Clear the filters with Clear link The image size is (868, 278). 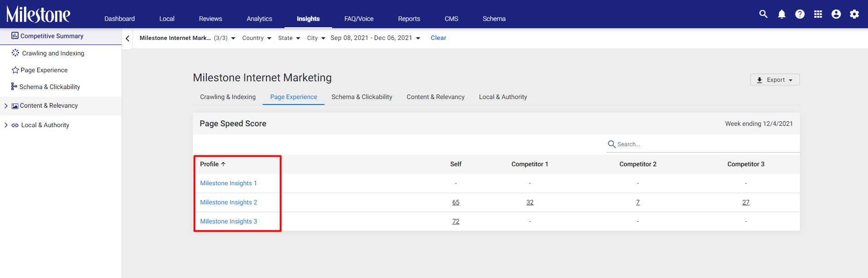tap(438, 38)
